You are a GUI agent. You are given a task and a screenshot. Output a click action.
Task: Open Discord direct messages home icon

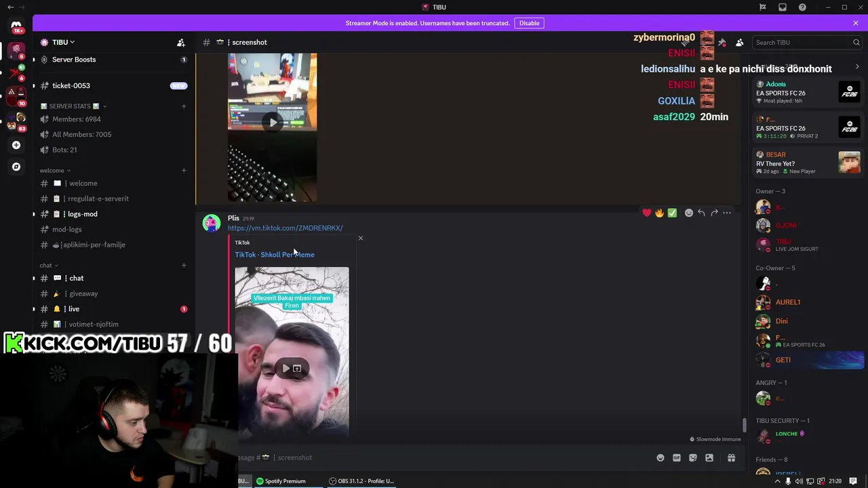coord(16,26)
